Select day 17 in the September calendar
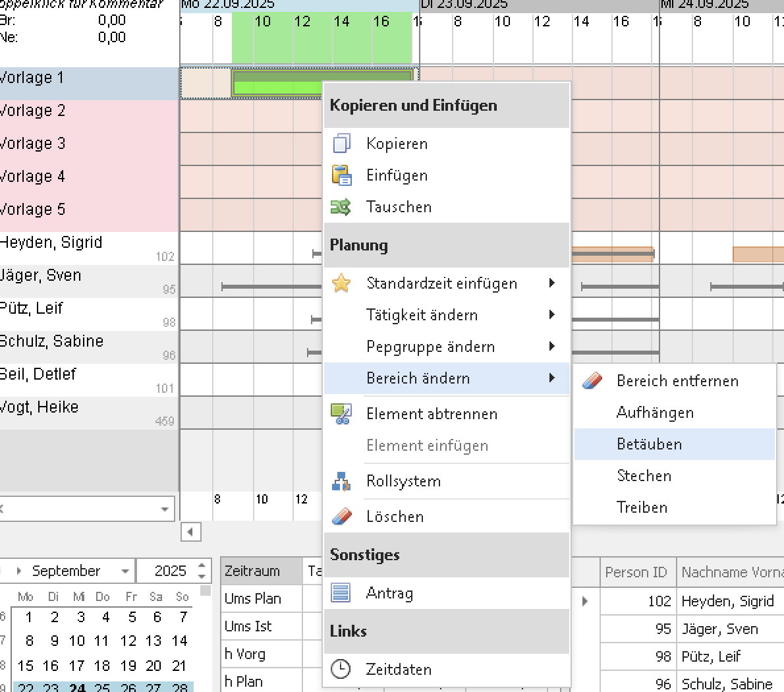The image size is (784, 692). click(77, 666)
